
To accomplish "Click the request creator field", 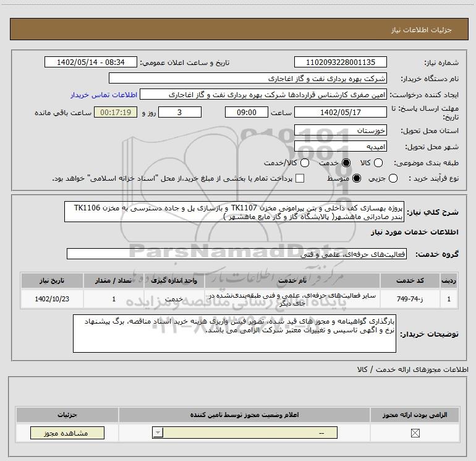I will point(263,95).
